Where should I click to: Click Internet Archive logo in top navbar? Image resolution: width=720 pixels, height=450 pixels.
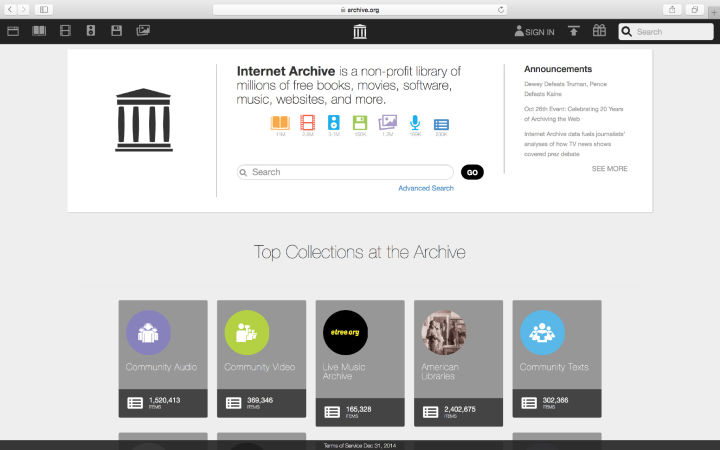[360, 31]
